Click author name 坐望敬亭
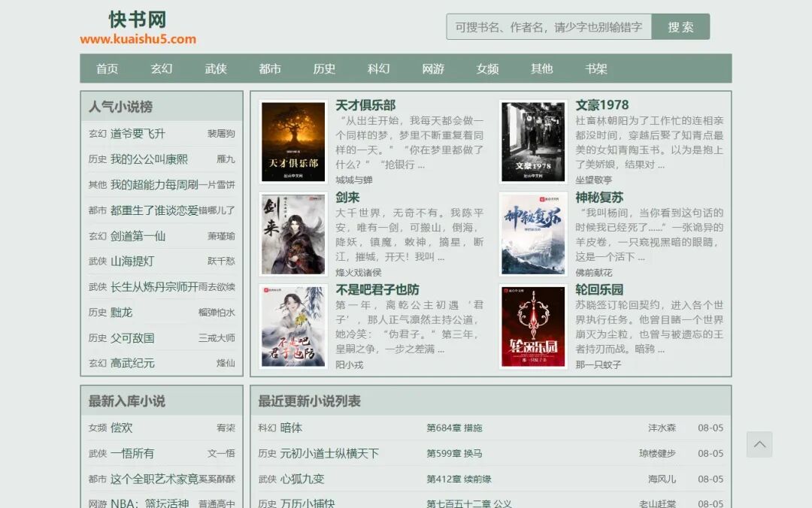This screenshot has width=812, height=508. (593, 180)
